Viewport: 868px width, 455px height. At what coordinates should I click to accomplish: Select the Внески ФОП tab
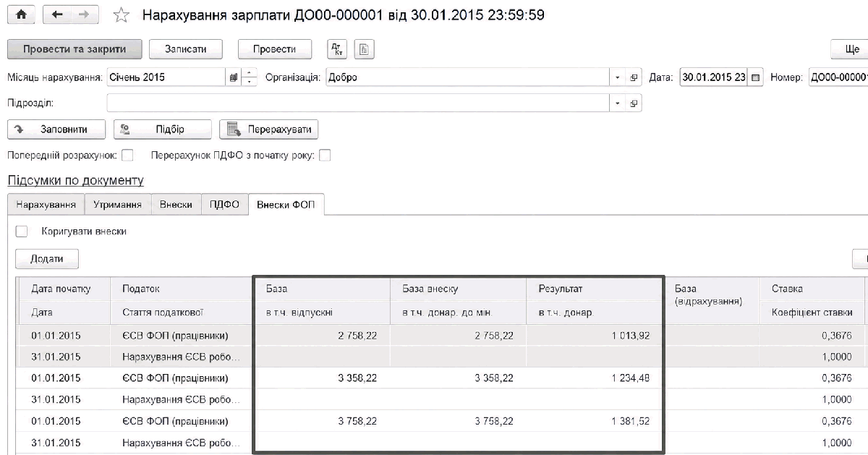pyautogui.click(x=286, y=205)
